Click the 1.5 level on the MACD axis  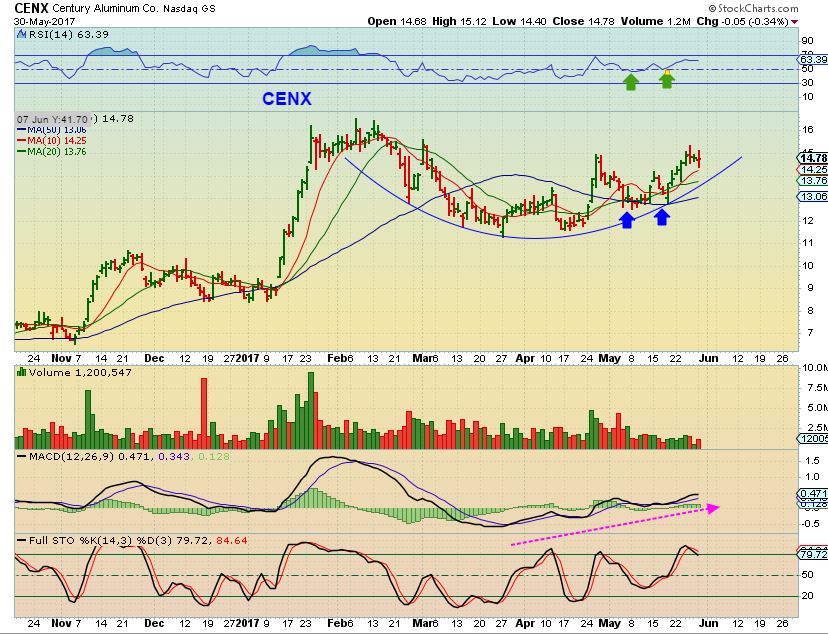813,461
